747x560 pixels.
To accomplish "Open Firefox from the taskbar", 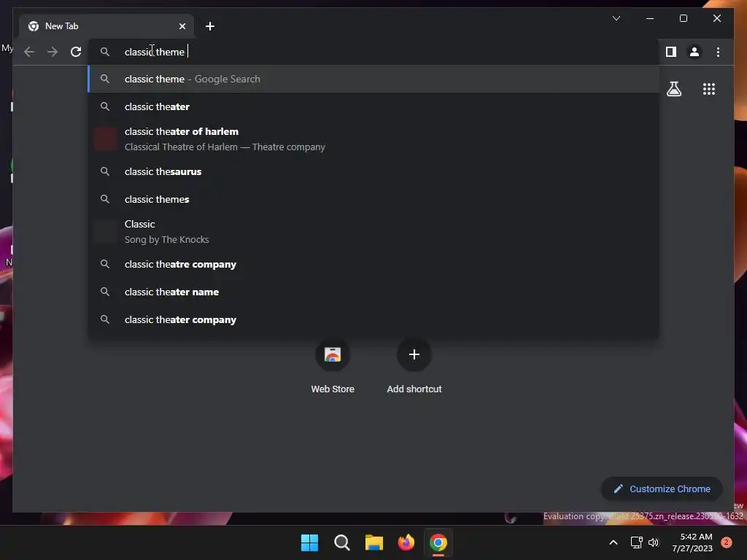I will [x=406, y=542].
